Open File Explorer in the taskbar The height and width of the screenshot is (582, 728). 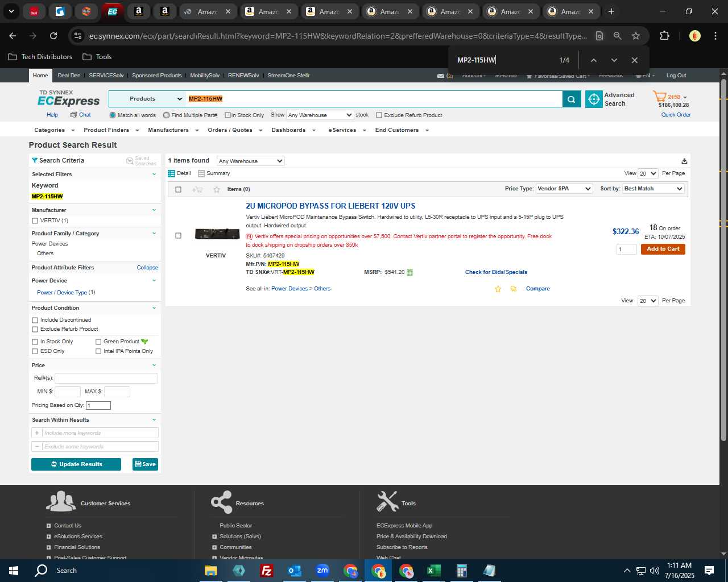point(211,571)
